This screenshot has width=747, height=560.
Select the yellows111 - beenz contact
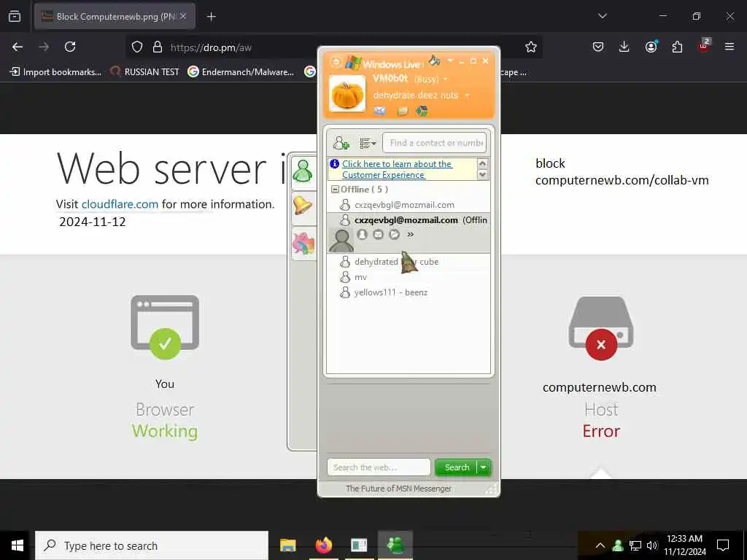click(x=391, y=292)
